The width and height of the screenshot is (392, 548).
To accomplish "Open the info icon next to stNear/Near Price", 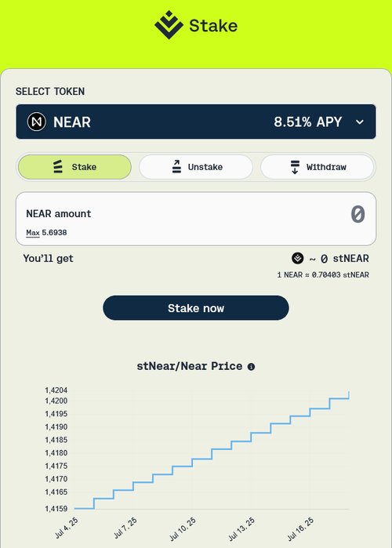I will (x=251, y=367).
